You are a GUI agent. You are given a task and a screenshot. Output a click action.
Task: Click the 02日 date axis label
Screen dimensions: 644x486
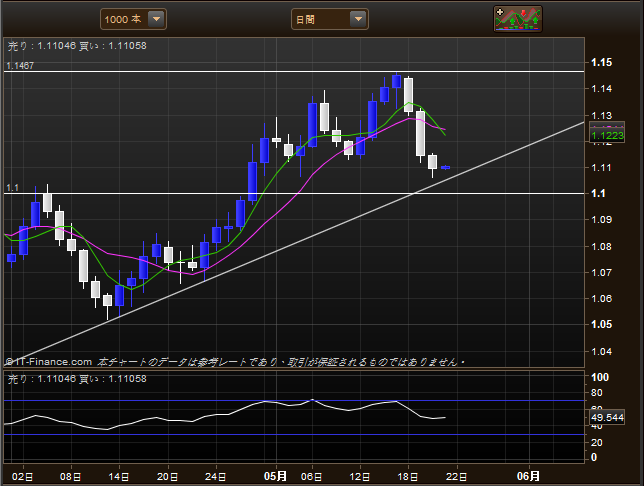[x=23, y=477]
